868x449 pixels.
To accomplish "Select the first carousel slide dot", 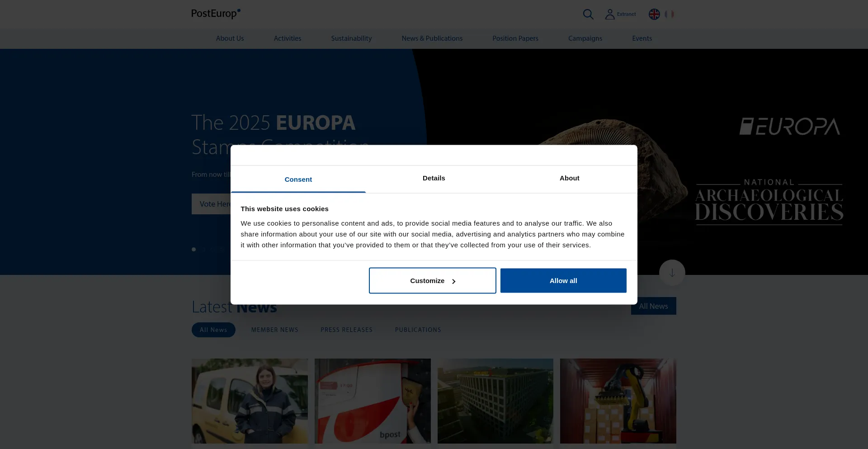I will (194, 249).
